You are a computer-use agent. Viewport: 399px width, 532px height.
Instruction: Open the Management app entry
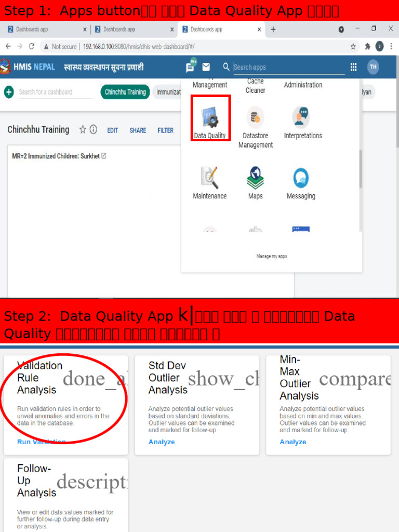tap(210, 85)
